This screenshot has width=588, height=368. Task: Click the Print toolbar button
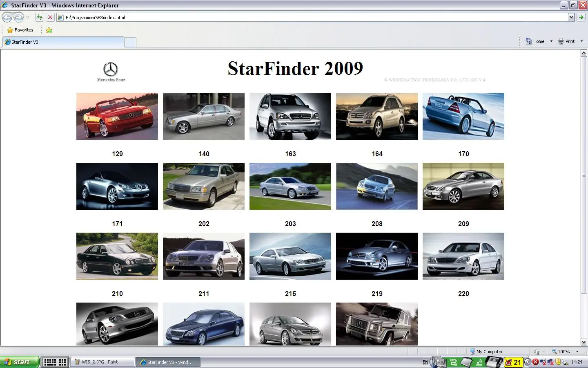click(x=566, y=41)
